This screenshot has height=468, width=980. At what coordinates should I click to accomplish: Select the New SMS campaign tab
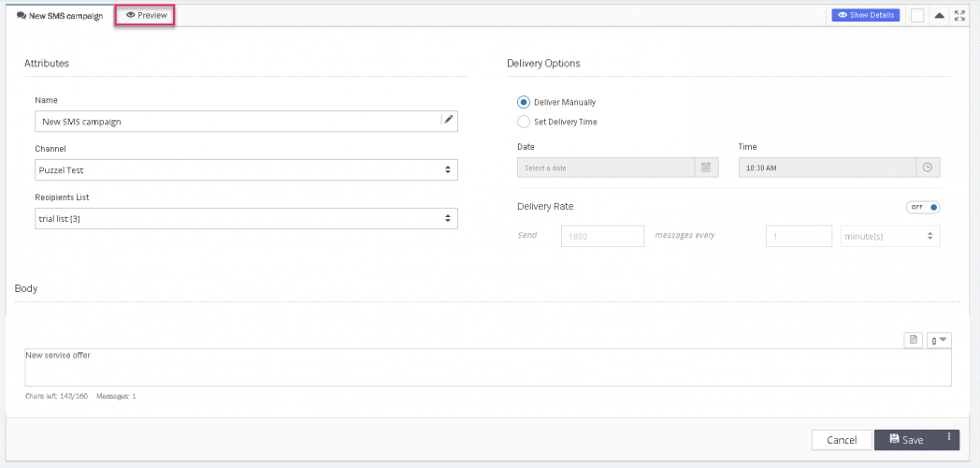point(60,16)
